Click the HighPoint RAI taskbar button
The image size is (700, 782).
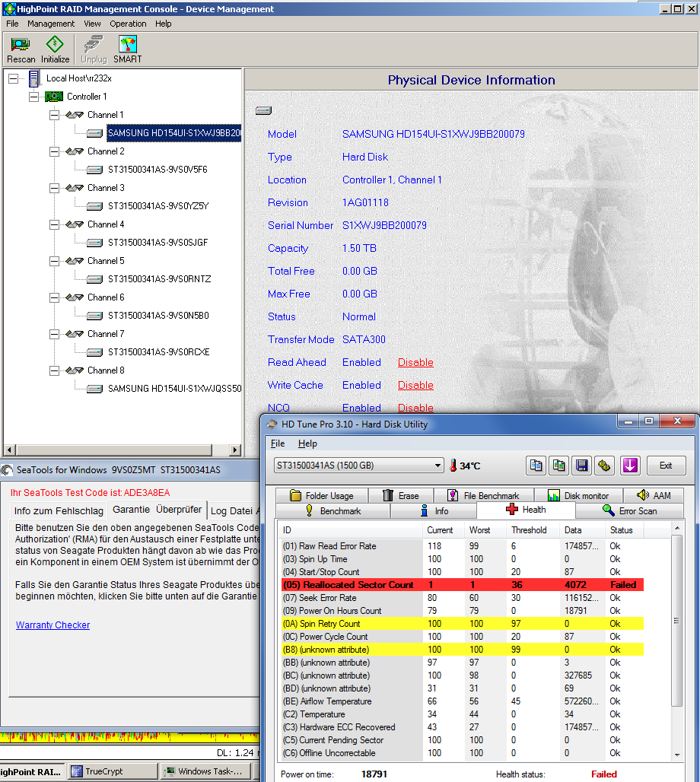tap(32, 771)
